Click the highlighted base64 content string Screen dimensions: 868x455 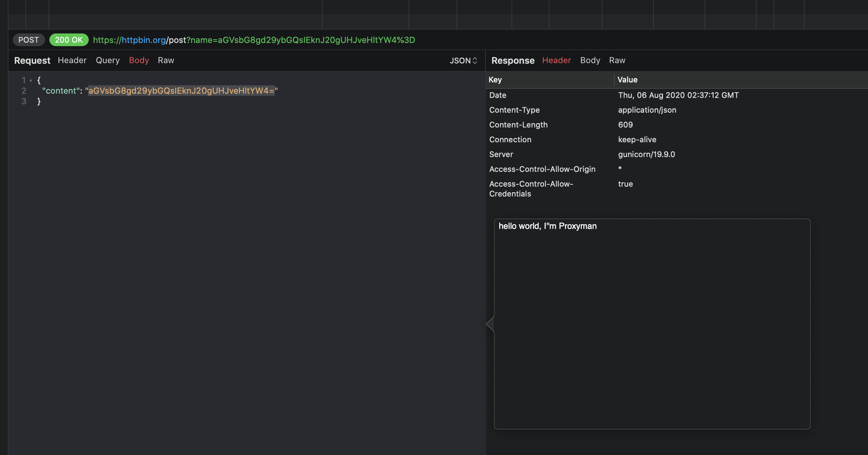[x=181, y=91]
